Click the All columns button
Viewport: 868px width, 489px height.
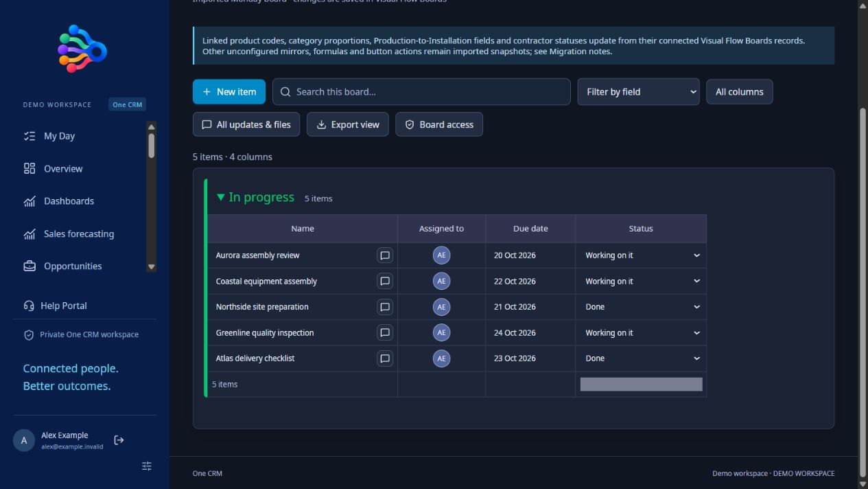point(740,92)
